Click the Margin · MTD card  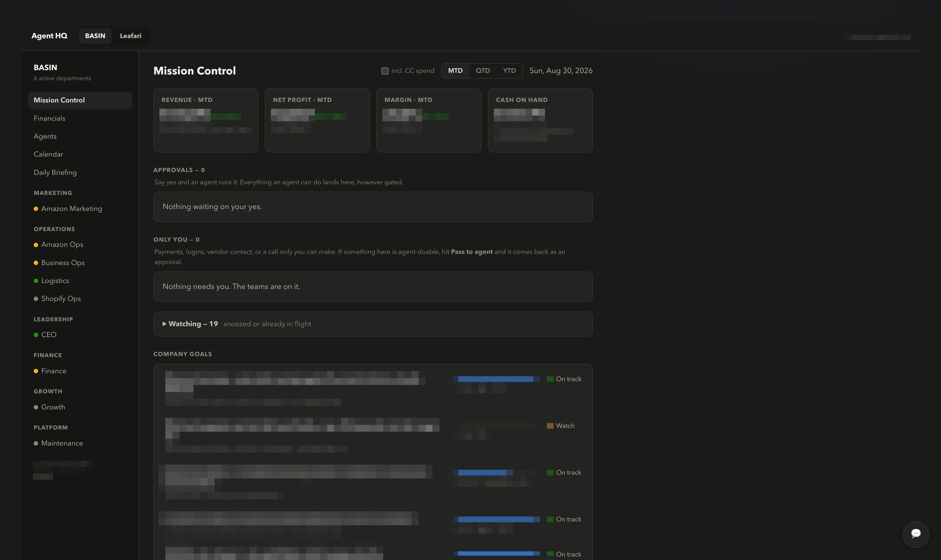pyautogui.click(x=429, y=120)
